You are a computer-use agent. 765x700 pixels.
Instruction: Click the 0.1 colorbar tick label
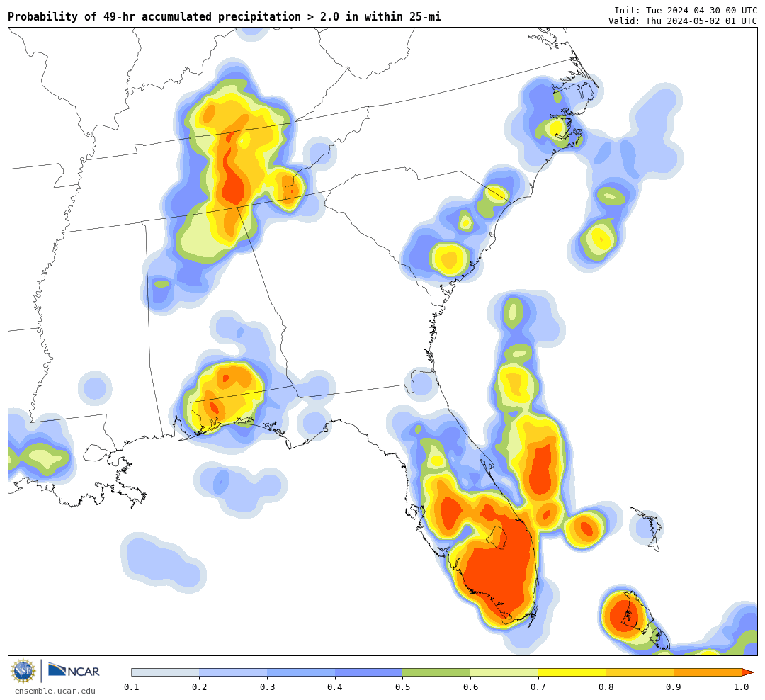pos(131,687)
